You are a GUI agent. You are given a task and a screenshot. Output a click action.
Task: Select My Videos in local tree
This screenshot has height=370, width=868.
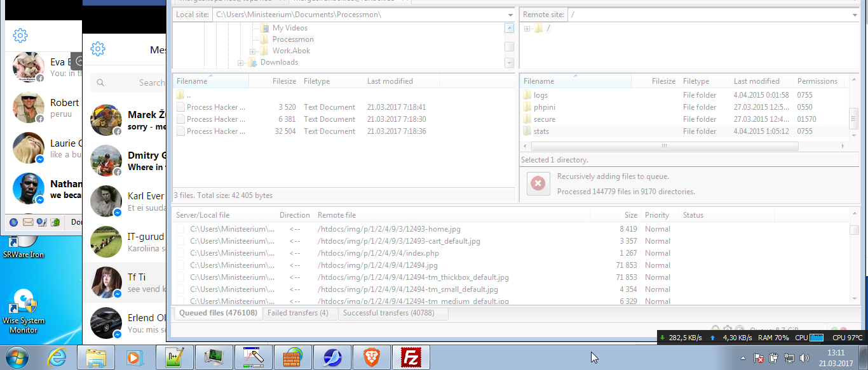tap(290, 28)
